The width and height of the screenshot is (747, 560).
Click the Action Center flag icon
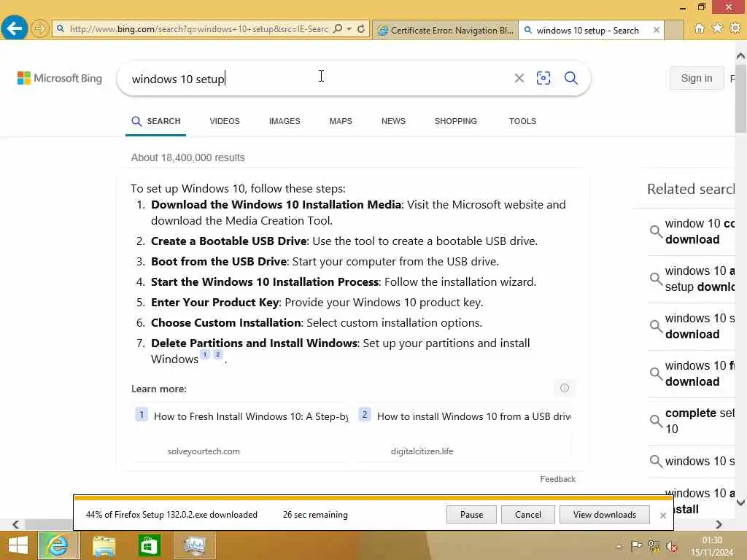click(x=636, y=546)
